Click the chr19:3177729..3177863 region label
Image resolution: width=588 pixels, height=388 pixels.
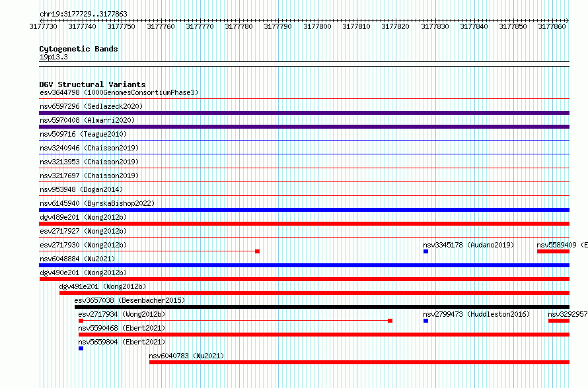[84, 14]
